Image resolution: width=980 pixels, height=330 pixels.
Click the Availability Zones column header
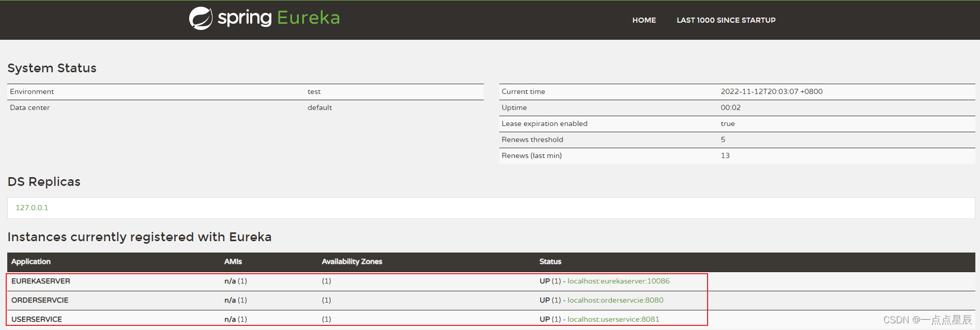coord(352,261)
